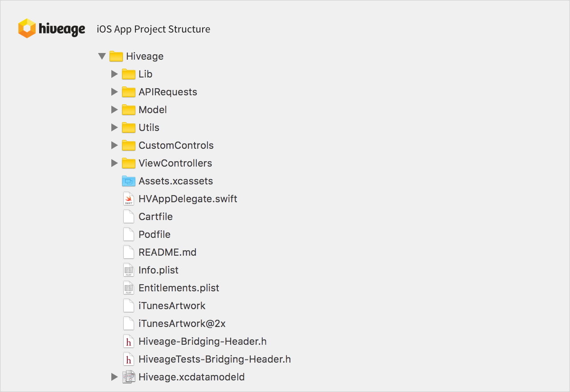Select the Utils folder label
Image resolution: width=570 pixels, height=392 pixels.
pyautogui.click(x=149, y=127)
